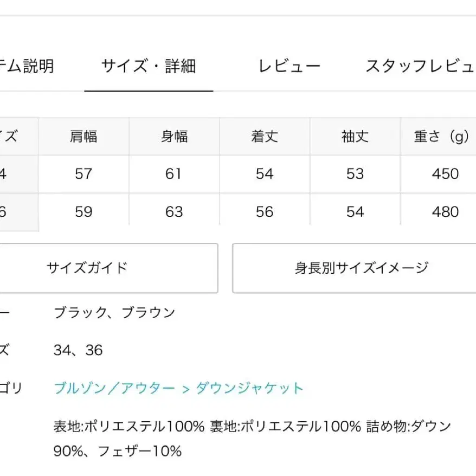Select the サイズ・詳細 tab
The height and width of the screenshot is (476, 476).
(x=149, y=67)
